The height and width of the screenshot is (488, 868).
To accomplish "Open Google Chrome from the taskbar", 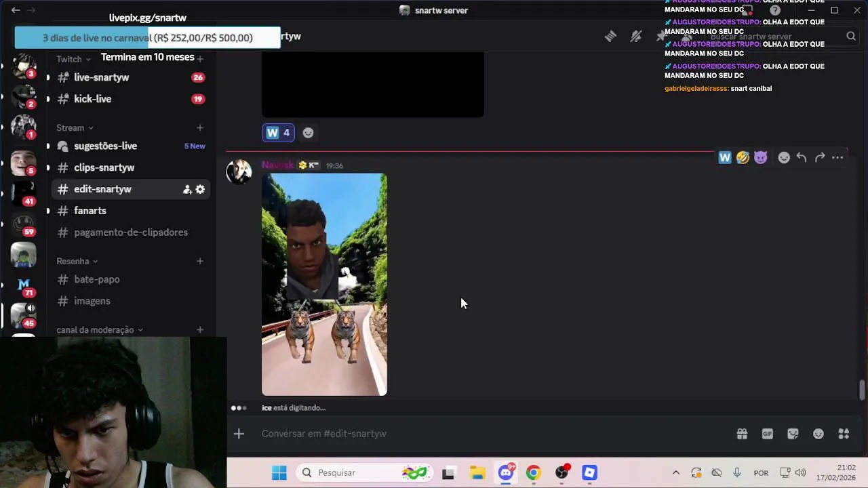I will (533, 473).
